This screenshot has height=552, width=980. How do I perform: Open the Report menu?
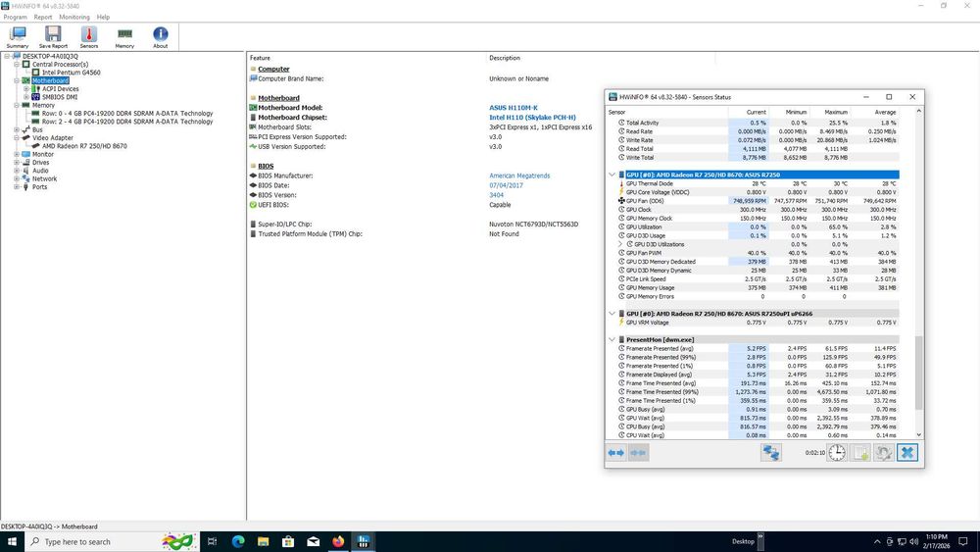click(x=43, y=17)
